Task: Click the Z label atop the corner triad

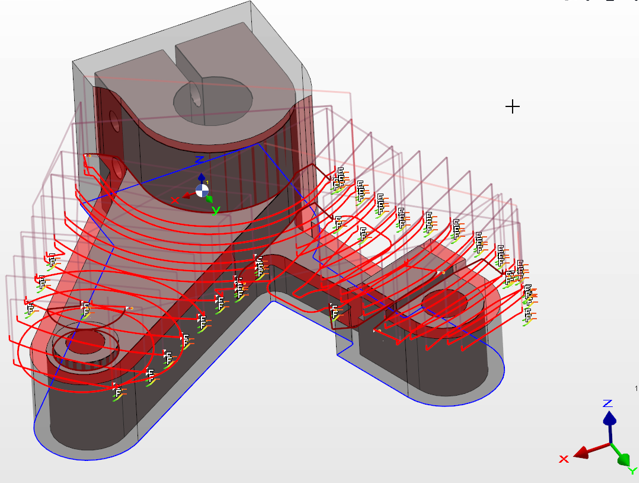Action: tap(608, 404)
